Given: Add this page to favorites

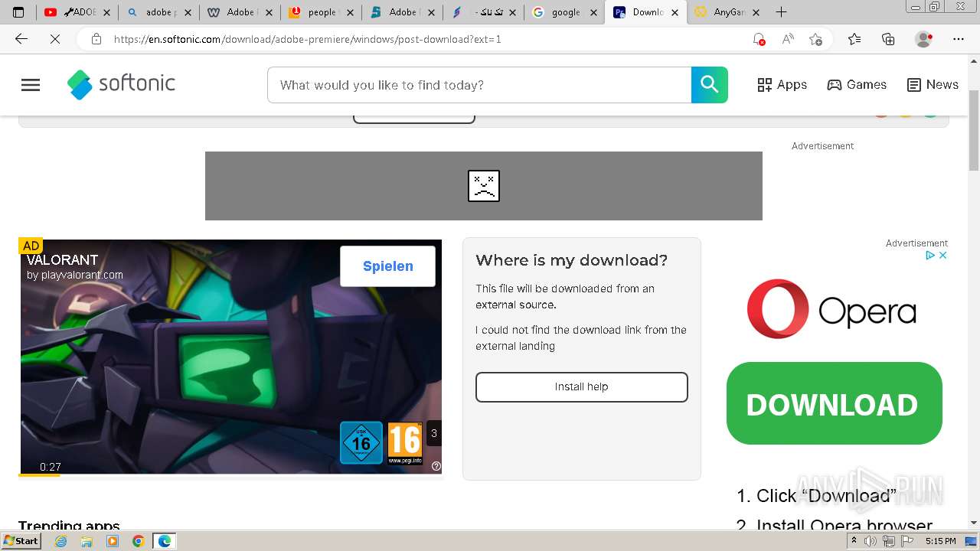Looking at the screenshot, I should click(x=816, y=39).
